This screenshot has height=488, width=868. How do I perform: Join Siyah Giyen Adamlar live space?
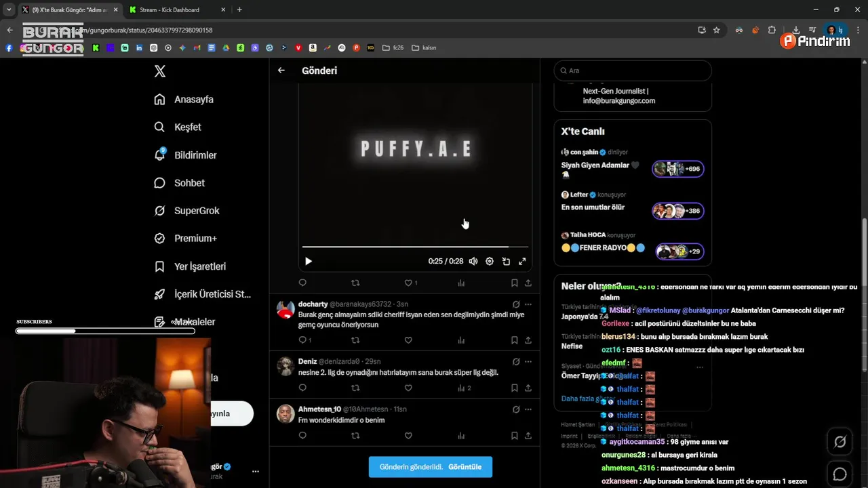678,169
